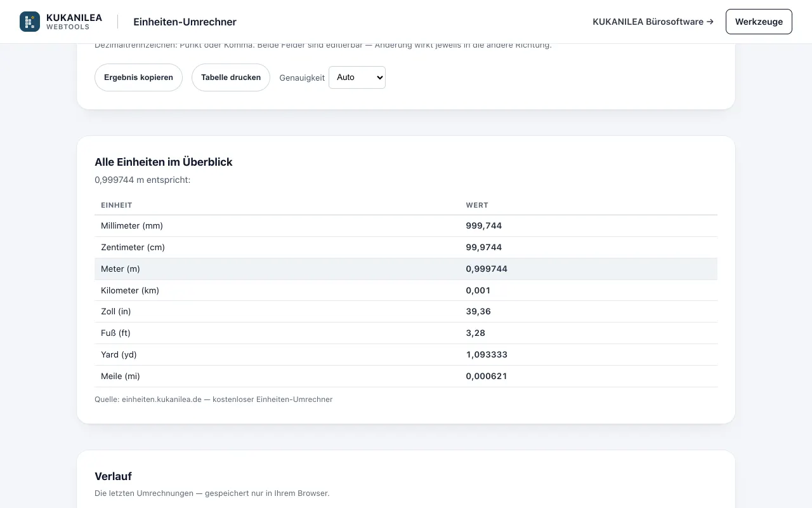Screen dimensions: 812x508
Task: Select the highlighted Meter (m) row label
Action: pyautogui.click(x=121, y=269)
